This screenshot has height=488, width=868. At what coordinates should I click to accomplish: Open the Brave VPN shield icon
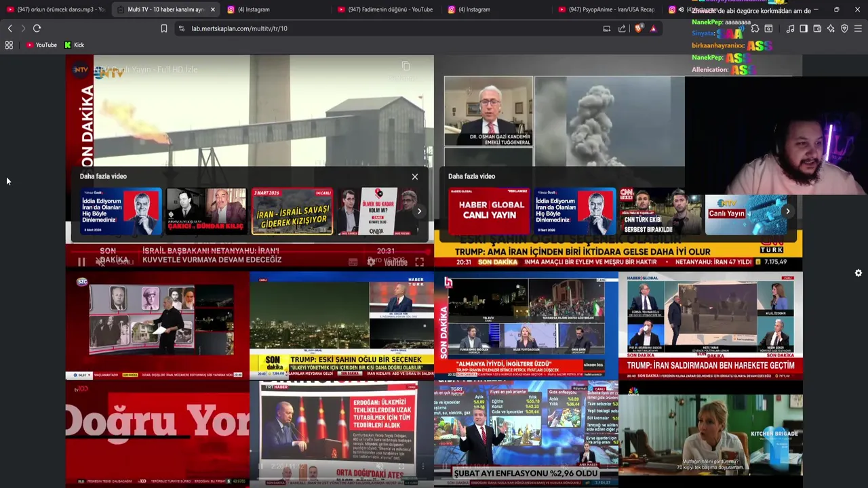tap(844, 28)
